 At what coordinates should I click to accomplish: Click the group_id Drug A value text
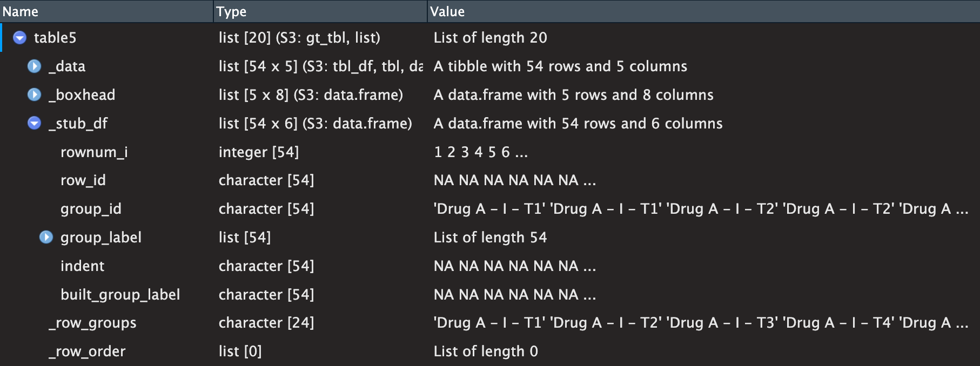click(701, 209)
